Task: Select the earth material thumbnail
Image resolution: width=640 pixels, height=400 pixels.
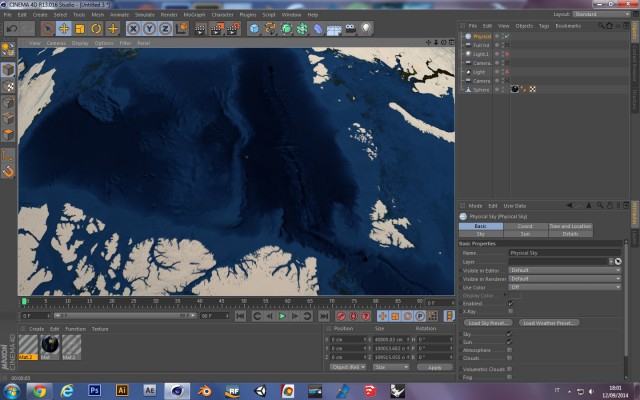Action: tap(50, 344)
